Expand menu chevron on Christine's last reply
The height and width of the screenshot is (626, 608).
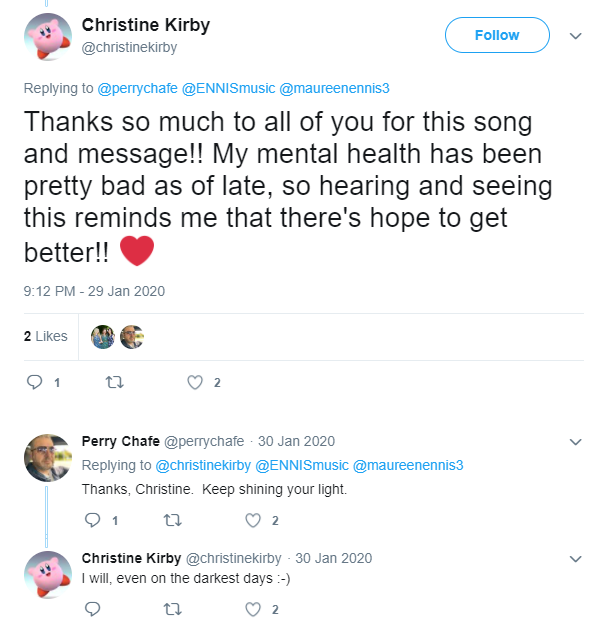point(575,559)
